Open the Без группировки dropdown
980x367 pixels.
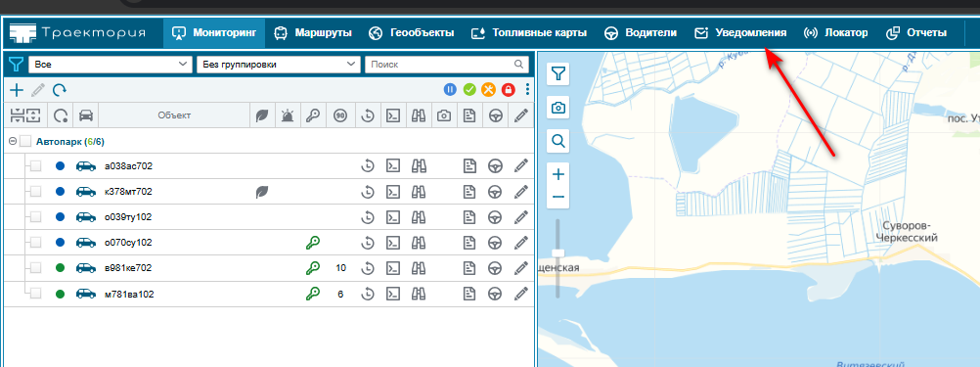coord(278,65)
